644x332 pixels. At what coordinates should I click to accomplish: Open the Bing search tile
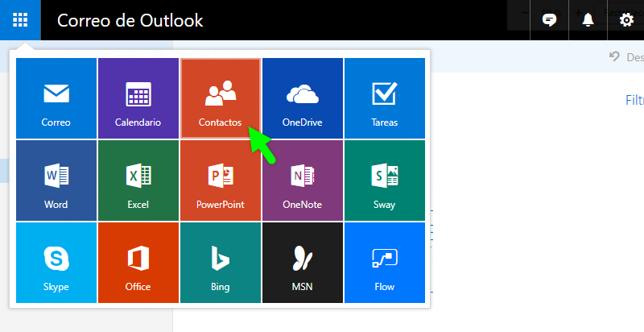(x=221, y=262)
